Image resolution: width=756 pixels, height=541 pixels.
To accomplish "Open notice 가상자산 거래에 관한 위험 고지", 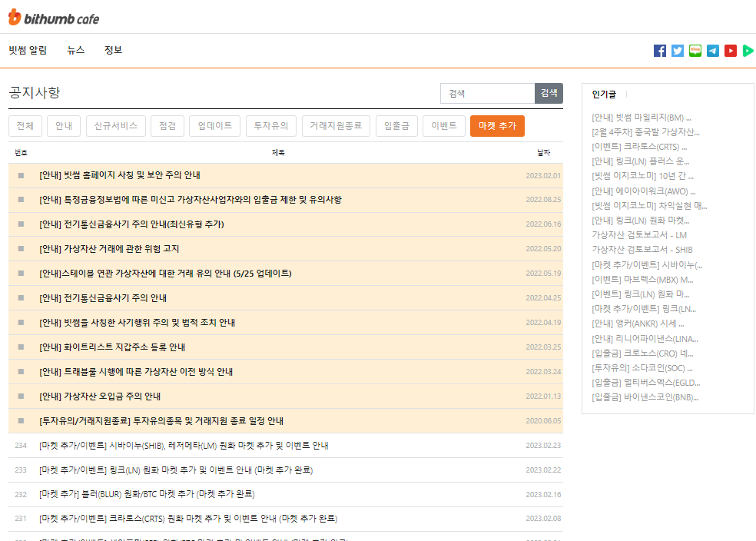I will [109, 249].
